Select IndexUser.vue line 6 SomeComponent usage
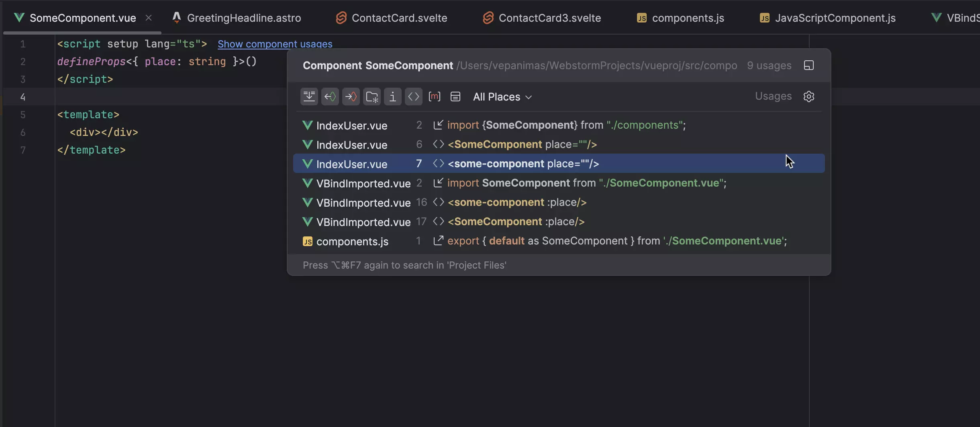980x427 pixels. pos(522,144)
